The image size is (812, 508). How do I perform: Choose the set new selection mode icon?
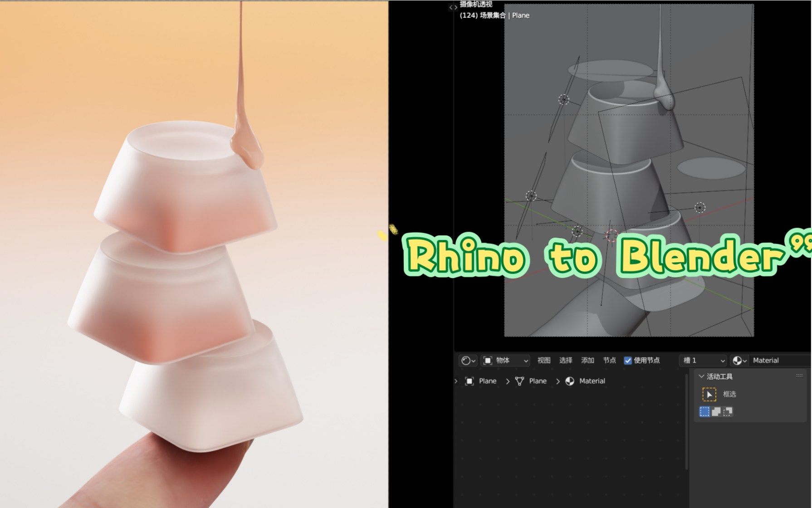tap(704, 411)
